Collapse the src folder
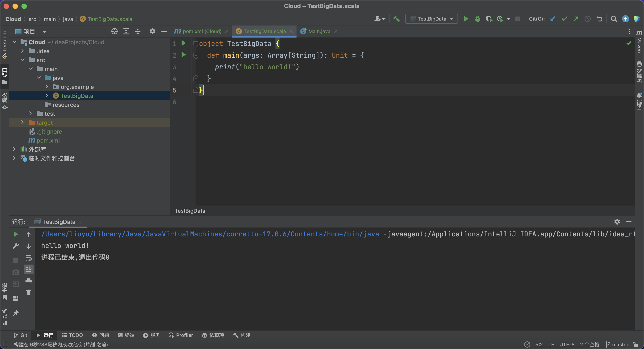Image resolution: width=644 pixels, height=349 pixels. (x=23, y=60)
